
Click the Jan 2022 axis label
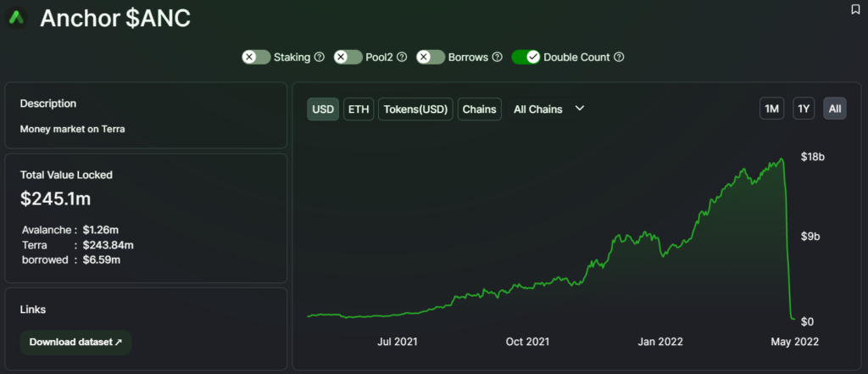point(660,342)
